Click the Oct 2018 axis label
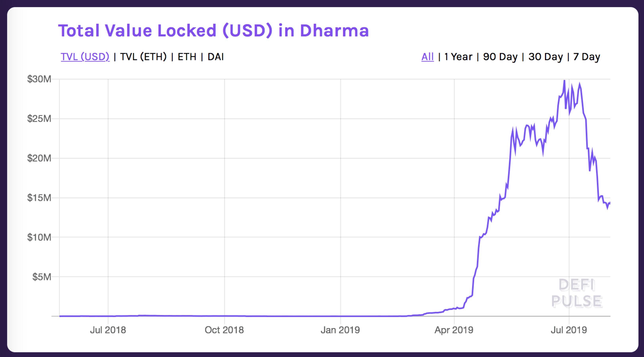Screen dimensions: 644x357 (224, 330)
